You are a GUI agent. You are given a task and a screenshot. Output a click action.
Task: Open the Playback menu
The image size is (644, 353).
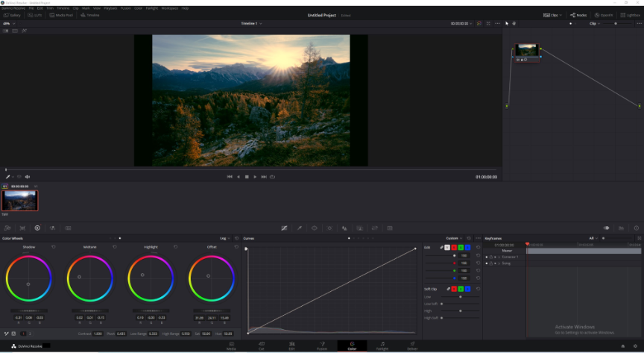110,8
